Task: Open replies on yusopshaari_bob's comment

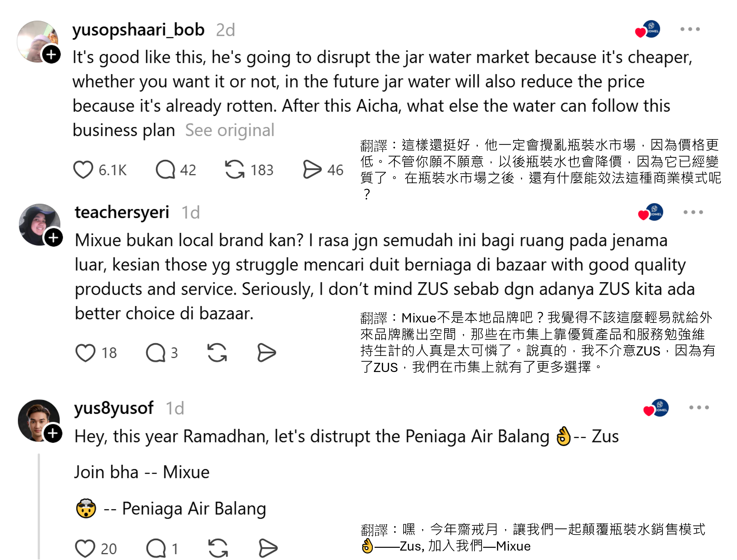Action: point(165,170)
